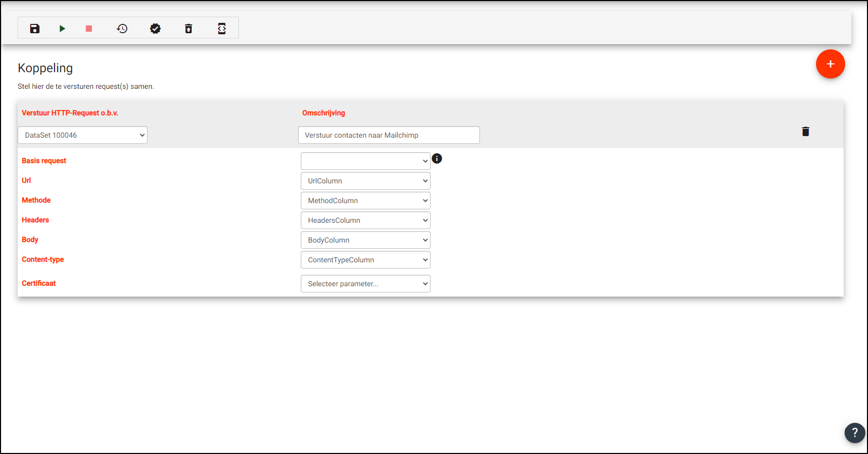Open the help question mark button
Image resolution: width=868 pixels, height=454 pixels.
(x=854, y=432)
